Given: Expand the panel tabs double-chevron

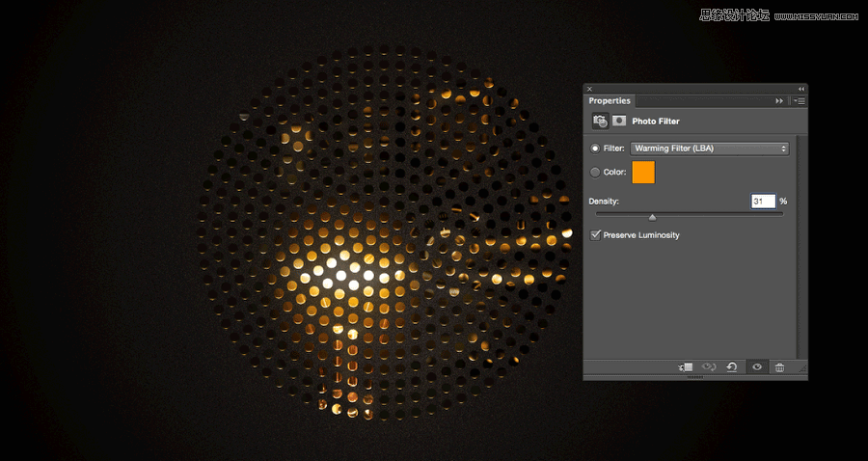Looking at the screenshot, I should pos(779,100).
